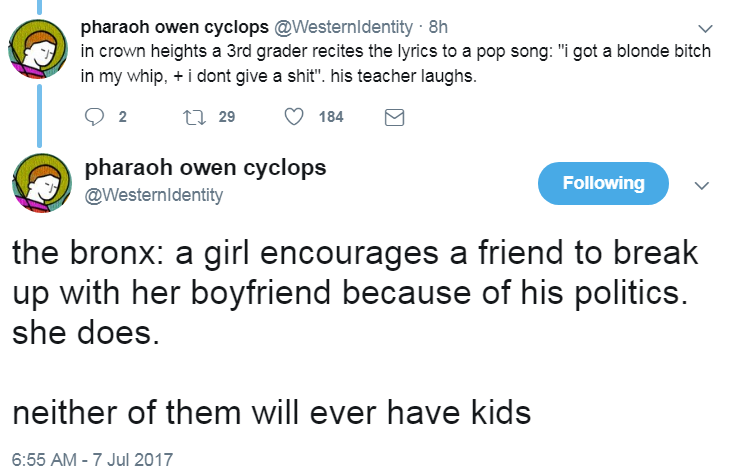Click the small avatar on the first tweet
This screenshot has width=738, height=476.
38,52
